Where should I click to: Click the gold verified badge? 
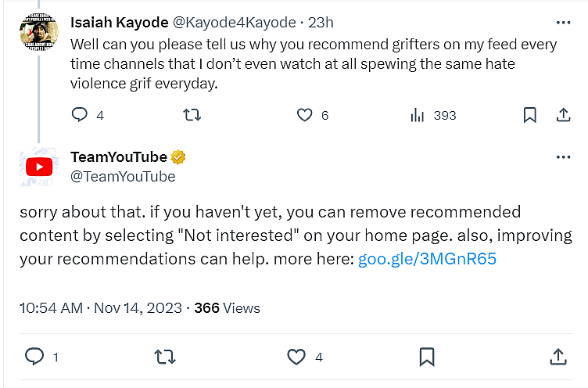pyautogui.click(x=179, y=157)
